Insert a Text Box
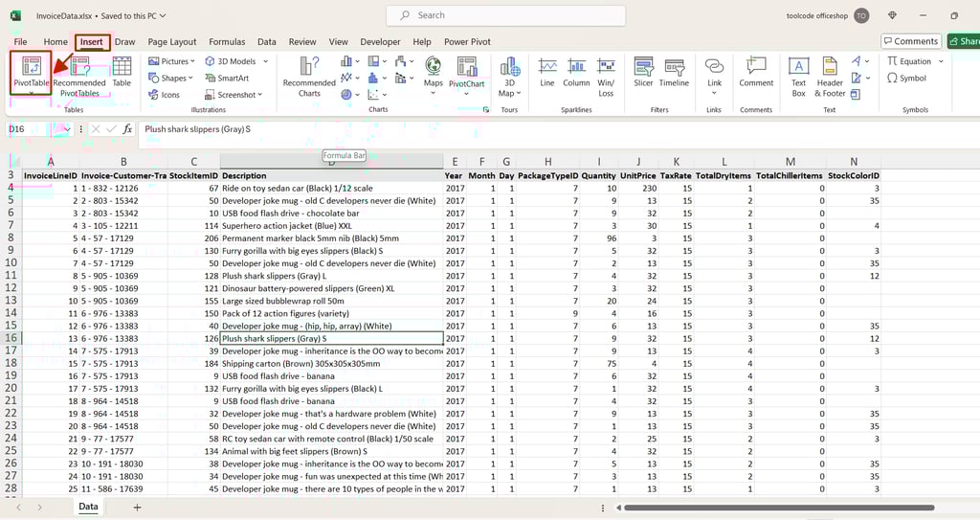Viewport: 980px width, 520px height. (x=798, y=76)
